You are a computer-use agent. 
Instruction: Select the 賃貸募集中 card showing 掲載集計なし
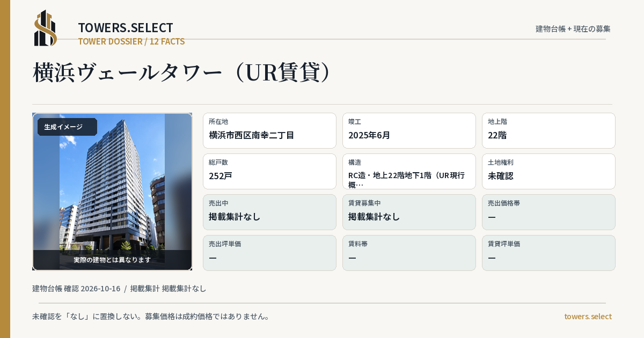click(409, 212)
